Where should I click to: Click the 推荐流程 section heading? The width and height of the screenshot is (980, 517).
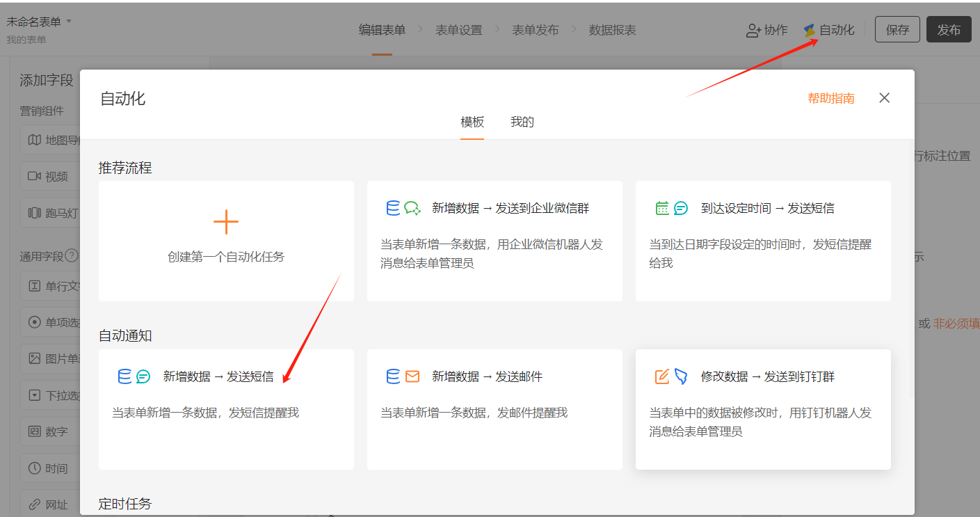(125, 168)
